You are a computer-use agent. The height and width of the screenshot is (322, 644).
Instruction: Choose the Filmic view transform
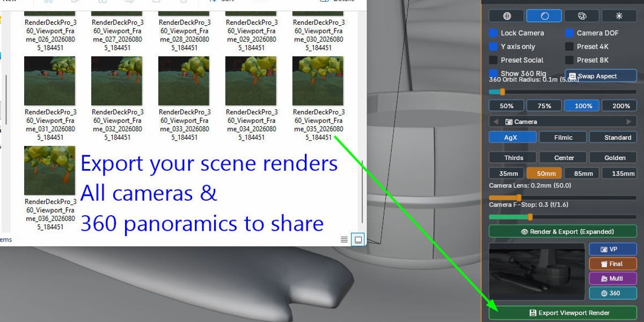[x=563, y=137]
